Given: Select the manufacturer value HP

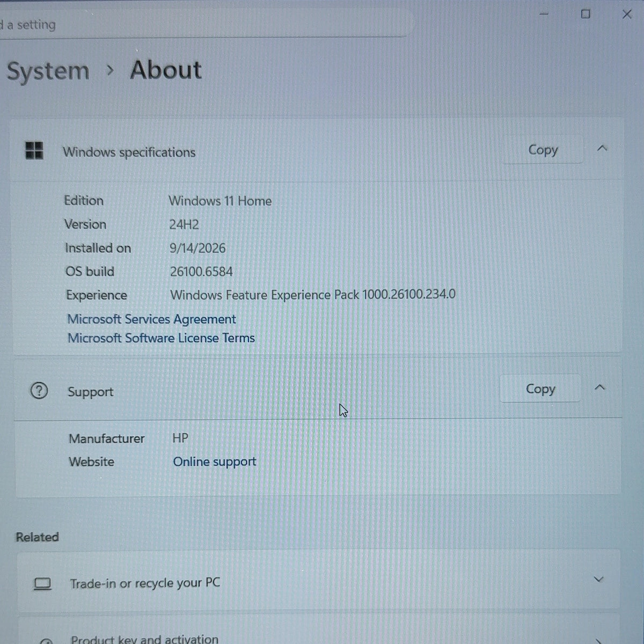Looking at the screenshot, I should pos(180,438).
